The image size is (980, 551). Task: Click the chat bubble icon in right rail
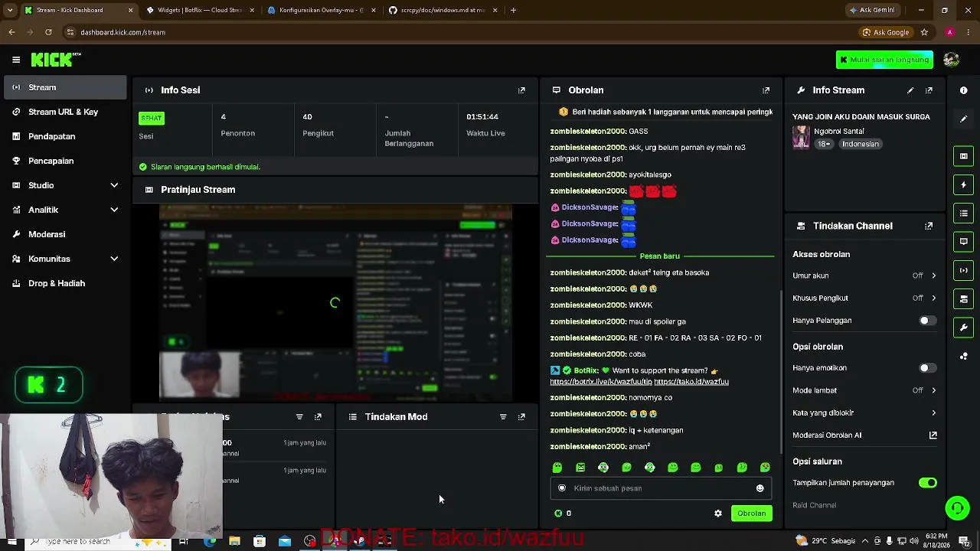click(x=963, y=241)
